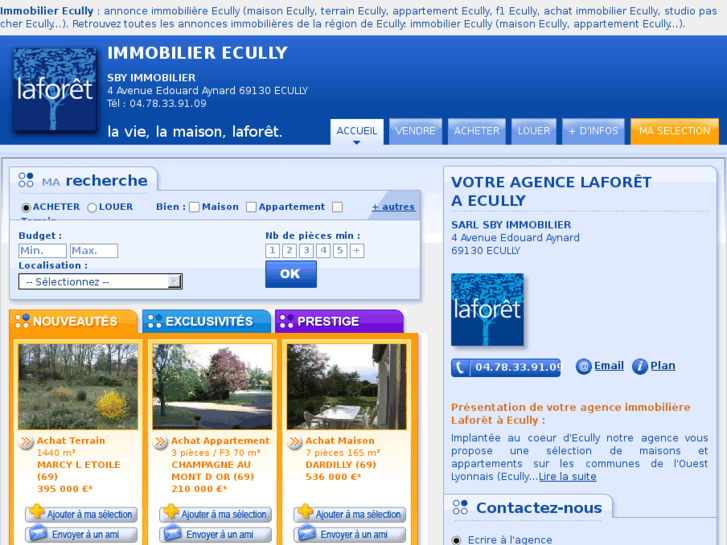Check the Appartement property type box

point(251,207)
